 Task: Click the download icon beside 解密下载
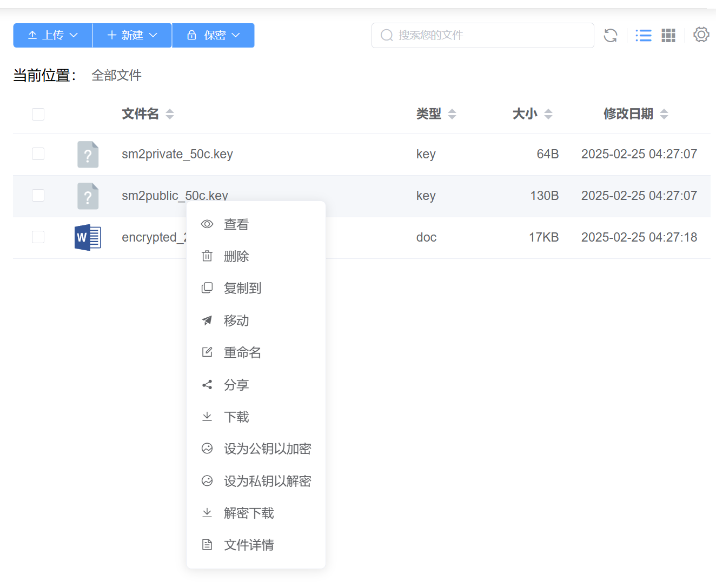(x=207, y=513)
